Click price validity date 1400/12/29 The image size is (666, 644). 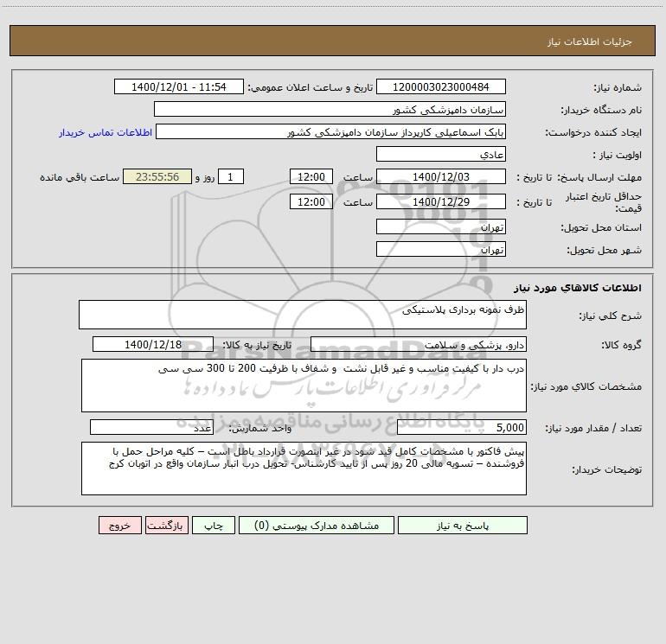441,201
